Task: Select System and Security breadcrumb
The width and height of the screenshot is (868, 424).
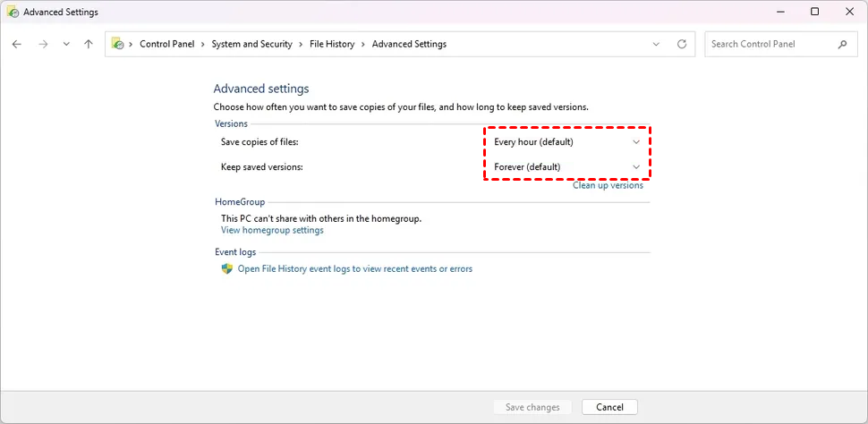Action: pos(251,44)
